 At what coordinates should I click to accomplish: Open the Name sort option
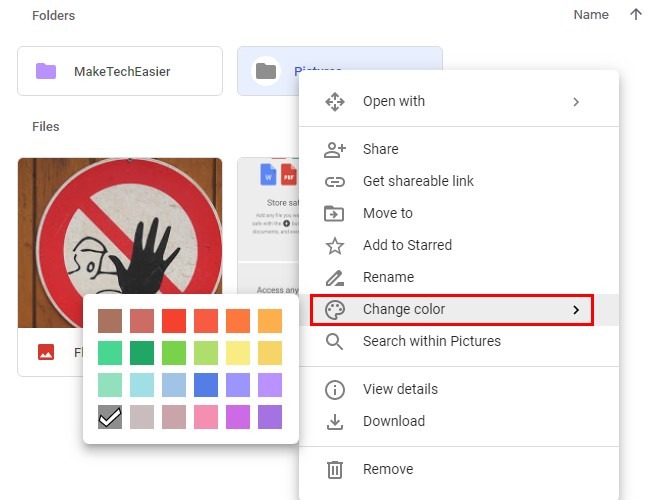coord(590,15)
